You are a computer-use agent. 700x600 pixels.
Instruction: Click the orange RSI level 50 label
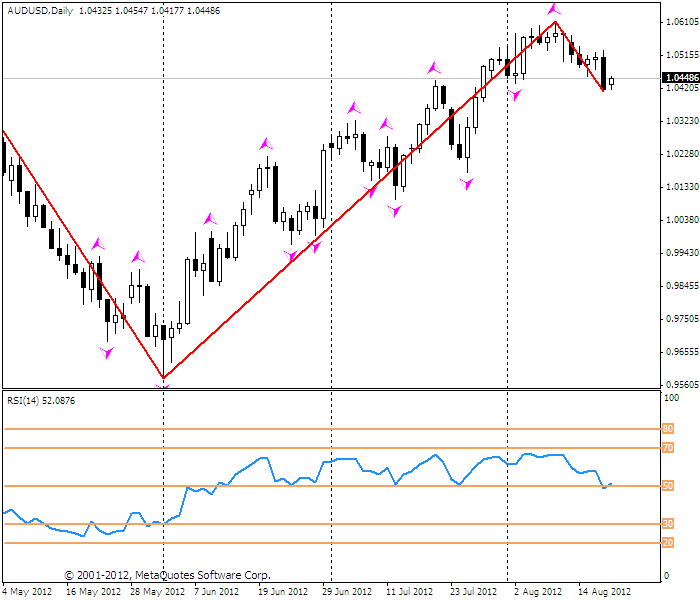pyautogui.click(x=668, y=486)
